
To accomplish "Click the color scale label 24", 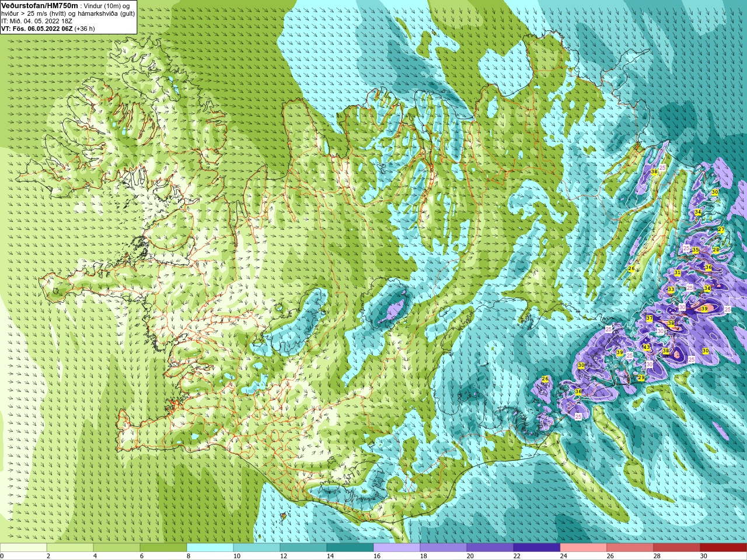I will point(564,556).
